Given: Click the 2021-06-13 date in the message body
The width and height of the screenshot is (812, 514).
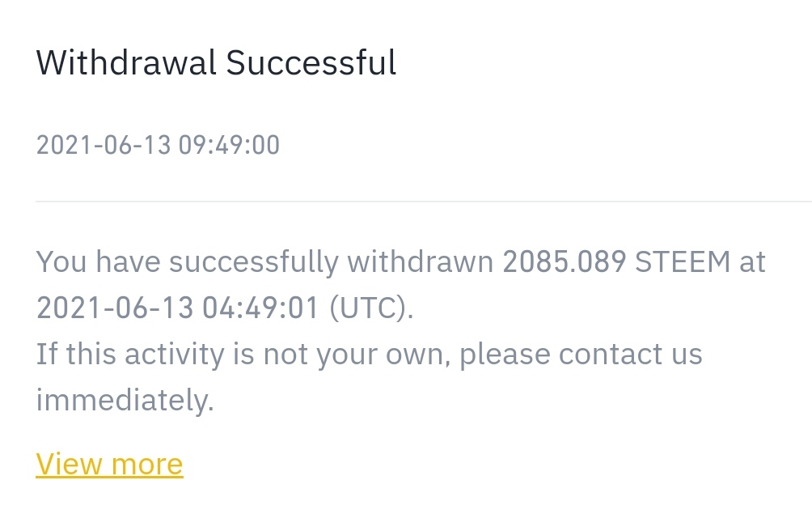Looking at the screenshot, I should coord(115,308).
